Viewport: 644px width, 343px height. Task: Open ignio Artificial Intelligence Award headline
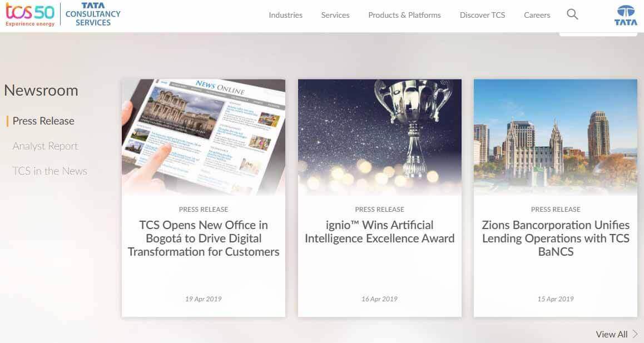click(379, 232)
